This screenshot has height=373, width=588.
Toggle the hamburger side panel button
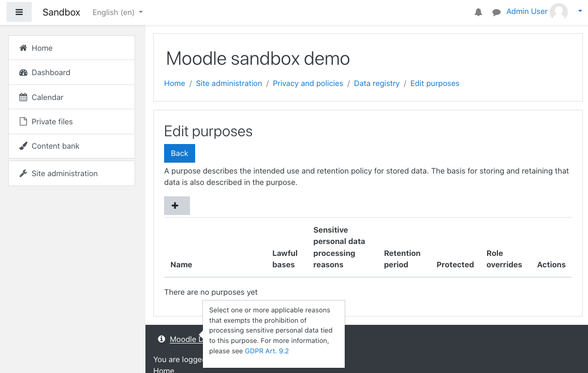click(19, 12)
